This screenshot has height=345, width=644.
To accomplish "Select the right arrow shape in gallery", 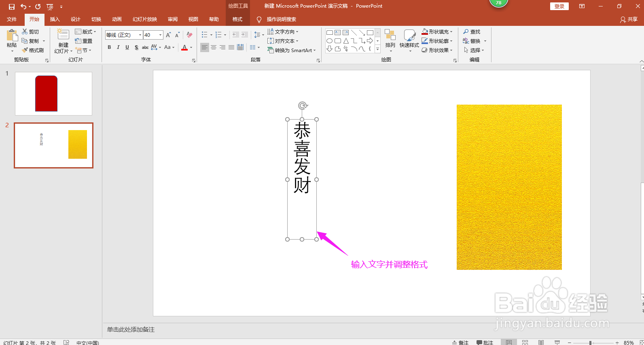I will (370, 41).
